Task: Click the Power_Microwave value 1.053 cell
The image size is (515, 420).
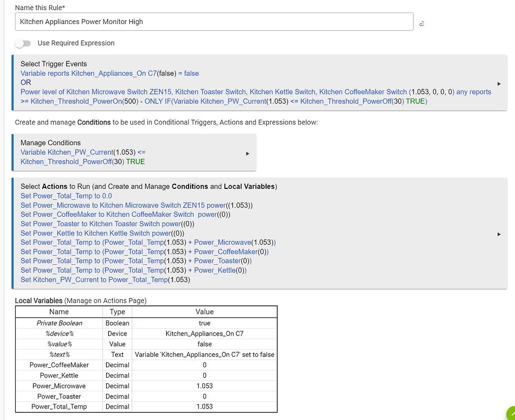Action: click(204, 386)
